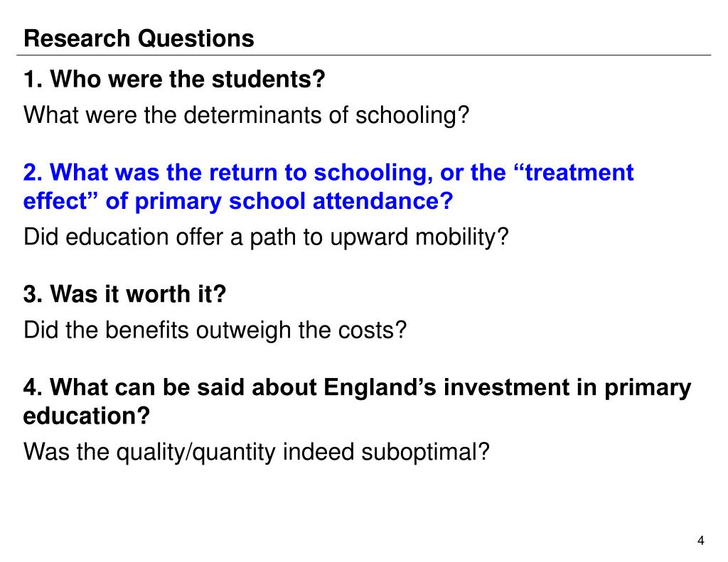Screen dimensions: 728x562
Task: Click the word 'education?' in heading four
Action: [x=87, y=416]
